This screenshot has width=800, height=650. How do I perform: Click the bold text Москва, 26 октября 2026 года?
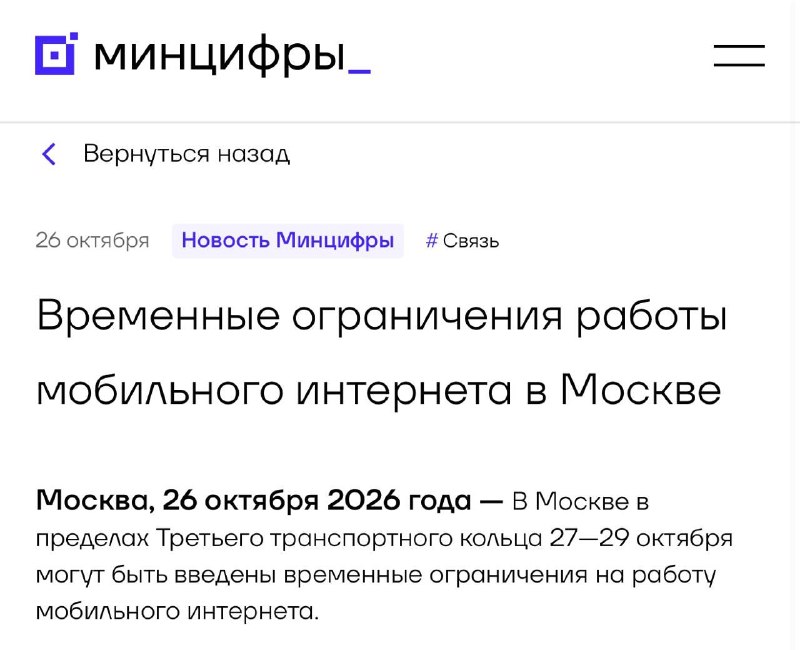click(254, 501)
